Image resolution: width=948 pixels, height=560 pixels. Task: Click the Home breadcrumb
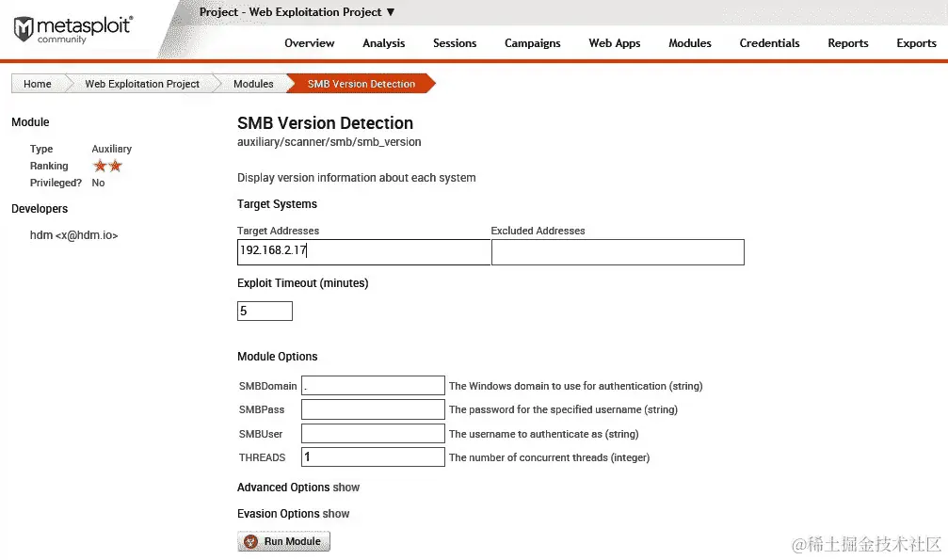pyautogui.click(x=38, y=84)
